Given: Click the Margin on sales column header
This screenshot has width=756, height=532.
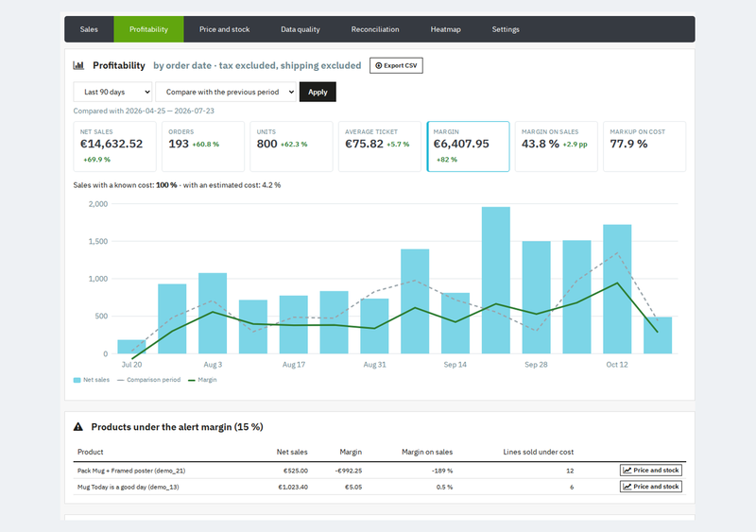Looking at the screenshot, I should tap(427, 452).
